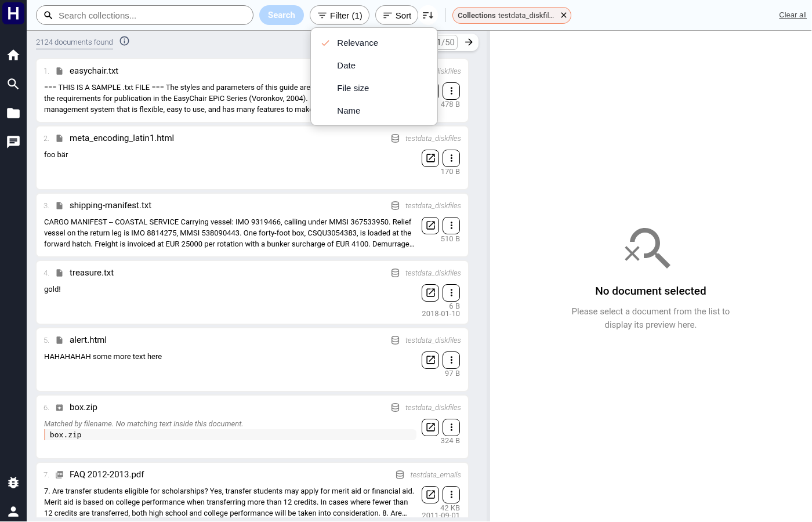Click the Search button
Image resolution: width=812 pixels, height=522 pixels.
(x=281, y=15)
